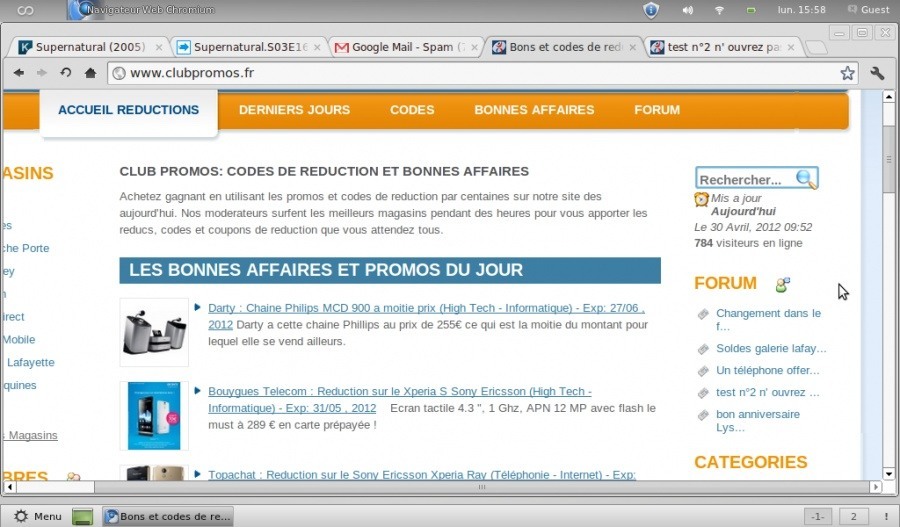
Task: Open the volume speaker icon in system tray
Action: coord(687,10)
